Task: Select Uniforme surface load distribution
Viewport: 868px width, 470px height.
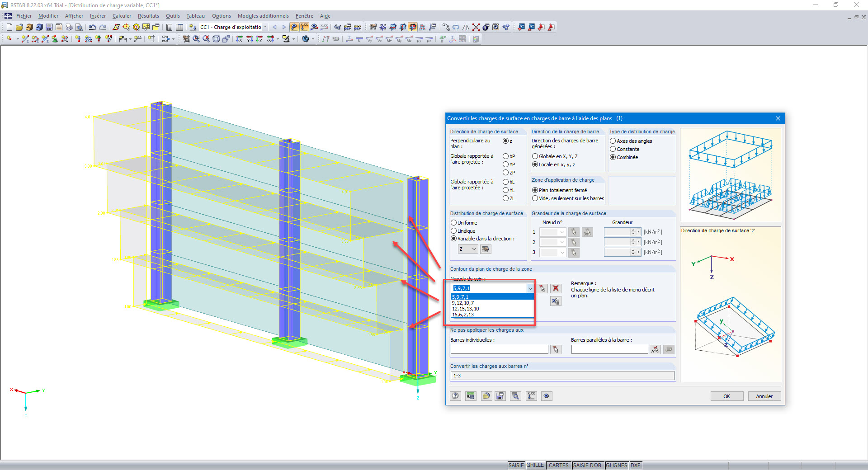Action: tap(453, 223)
